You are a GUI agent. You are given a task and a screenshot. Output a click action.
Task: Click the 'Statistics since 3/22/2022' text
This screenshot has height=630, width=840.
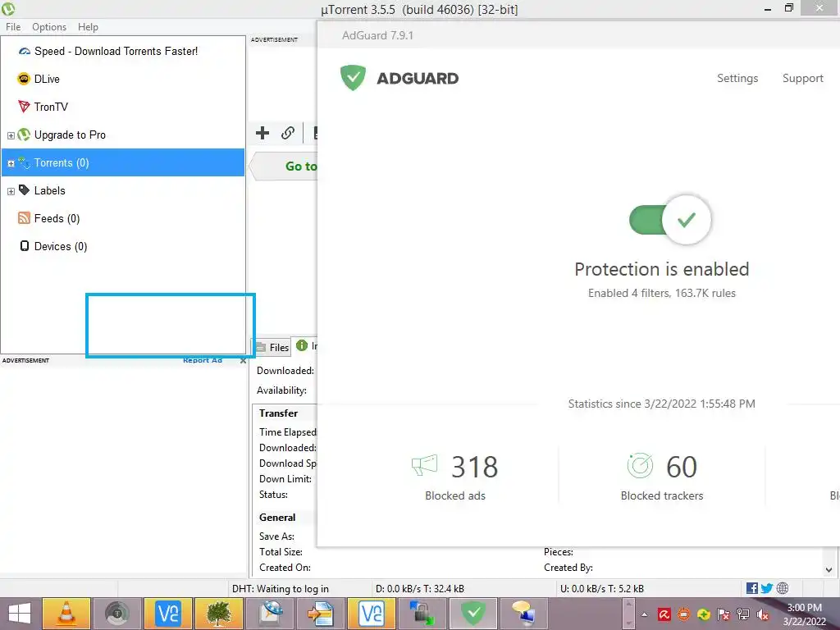[662, 404]
